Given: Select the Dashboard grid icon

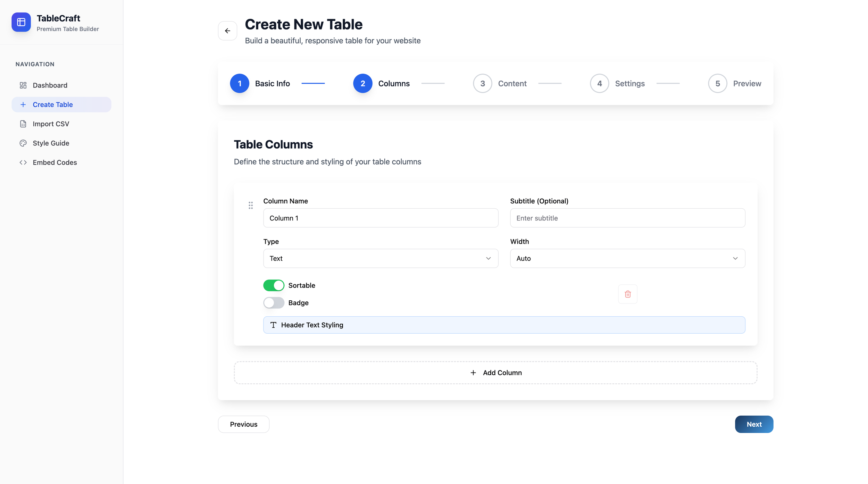Looking at the screenshot, I should pyautogui.click(x=23, y=85).
